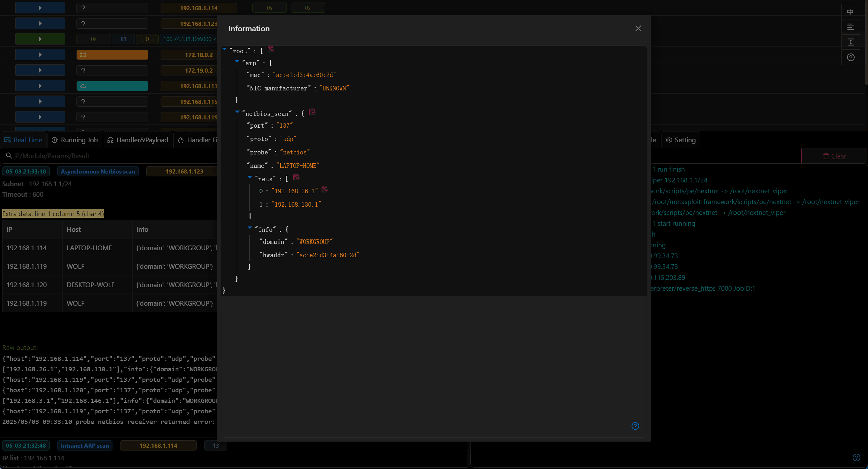The image size is (868, 469).
Task: Collapse the "info" JSON node
Action: [250, 228]
